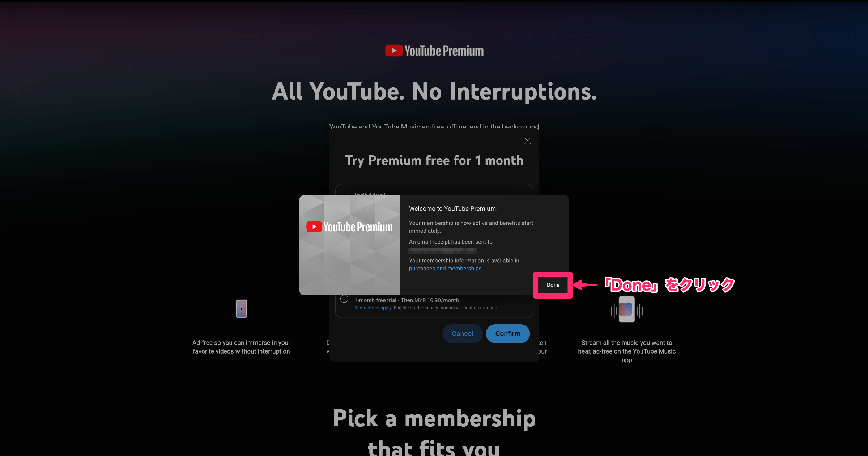Click the purple phone icon bottom left area
This screenshot has width=868, height=456.
241,309
